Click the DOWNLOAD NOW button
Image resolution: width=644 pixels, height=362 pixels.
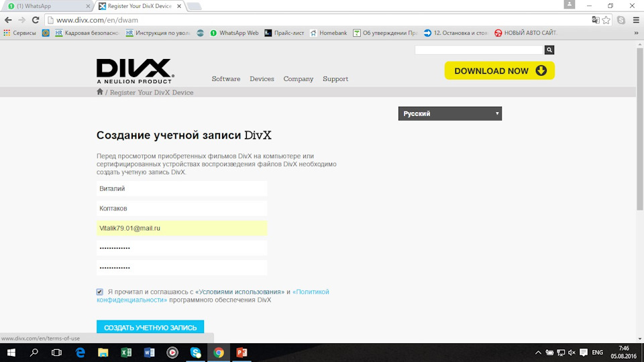(x=499, y=70)
